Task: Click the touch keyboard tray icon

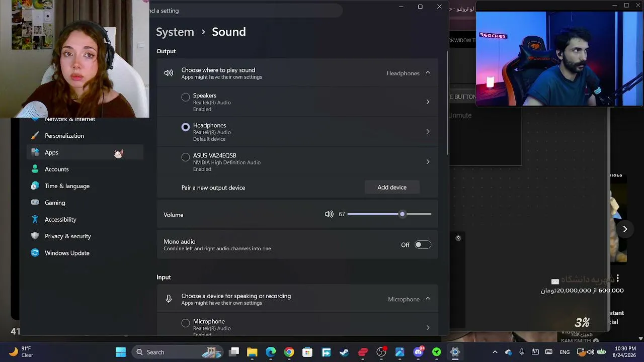Action: (x=549, y=352)
